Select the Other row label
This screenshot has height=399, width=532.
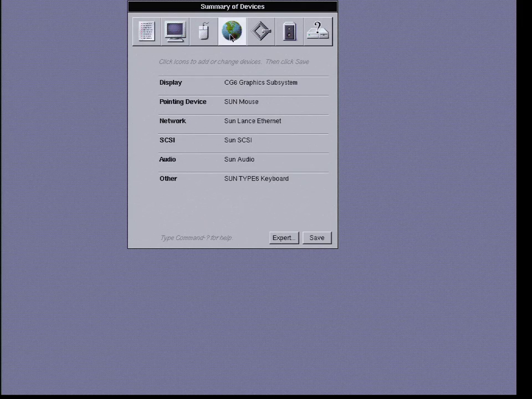(168, 178)
